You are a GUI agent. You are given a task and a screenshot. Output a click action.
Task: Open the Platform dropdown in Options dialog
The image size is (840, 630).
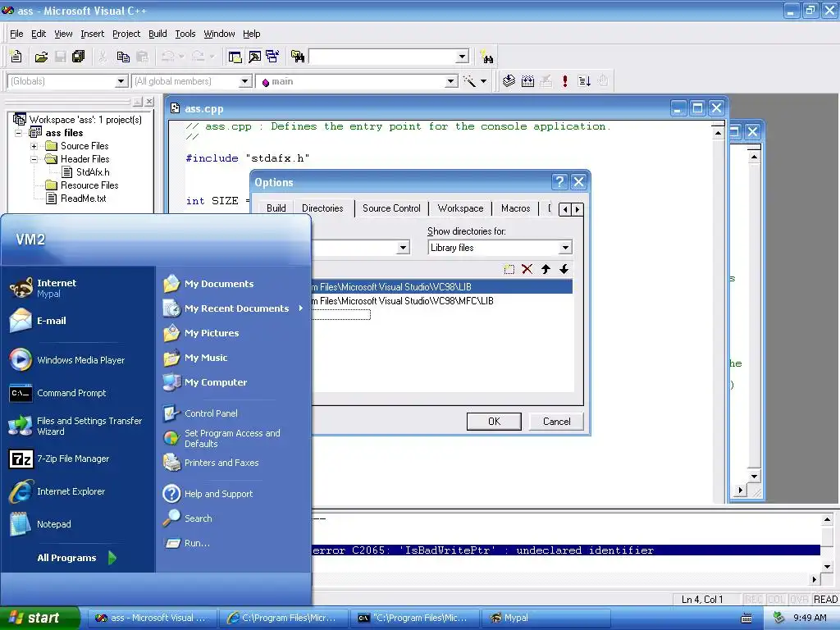point(404,248)
